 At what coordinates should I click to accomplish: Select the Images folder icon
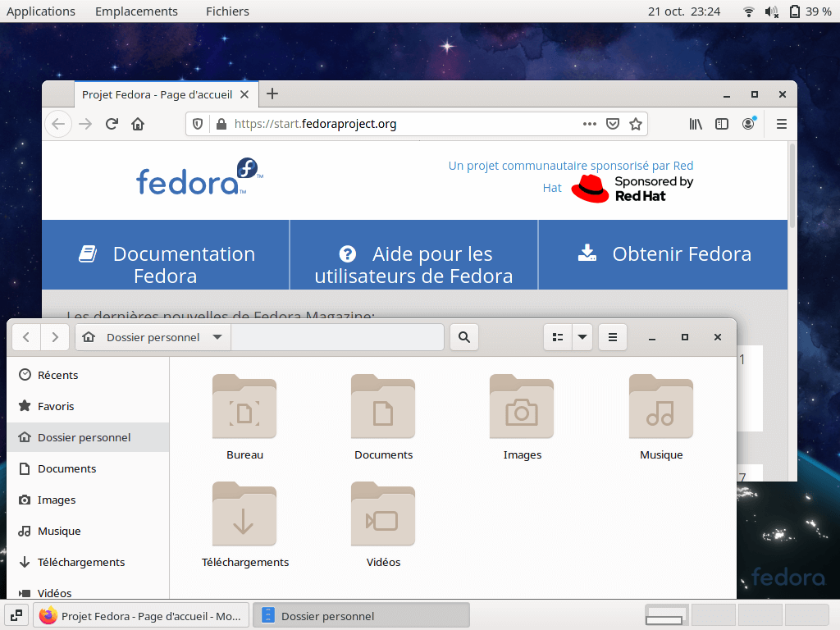click(522, 407)
